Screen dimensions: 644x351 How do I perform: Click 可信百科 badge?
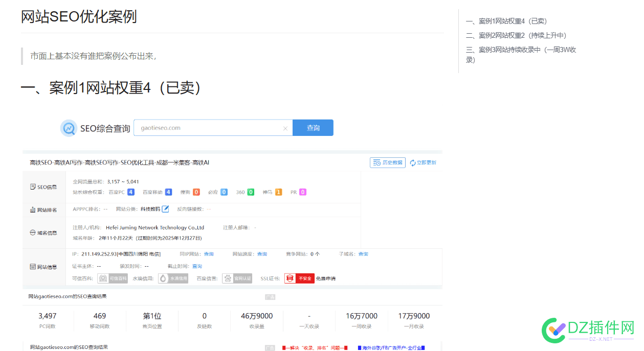113,278
